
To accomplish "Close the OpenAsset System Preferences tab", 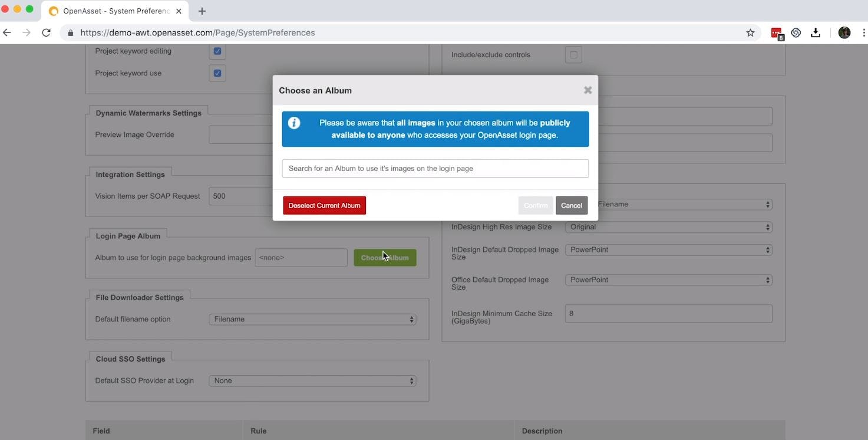I will click(x=179, y=11).
